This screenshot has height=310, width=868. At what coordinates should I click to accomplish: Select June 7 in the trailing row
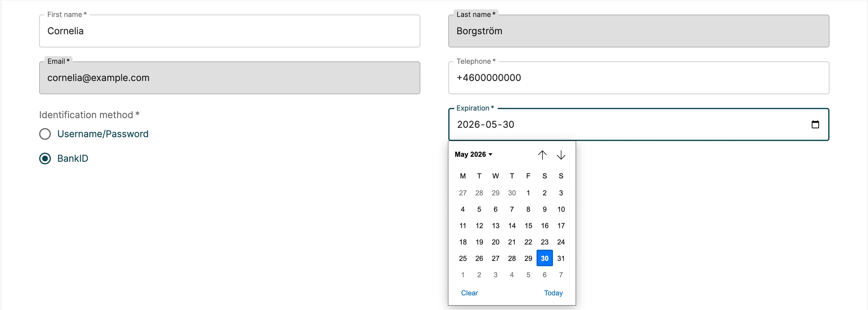[x=561, y=275]
